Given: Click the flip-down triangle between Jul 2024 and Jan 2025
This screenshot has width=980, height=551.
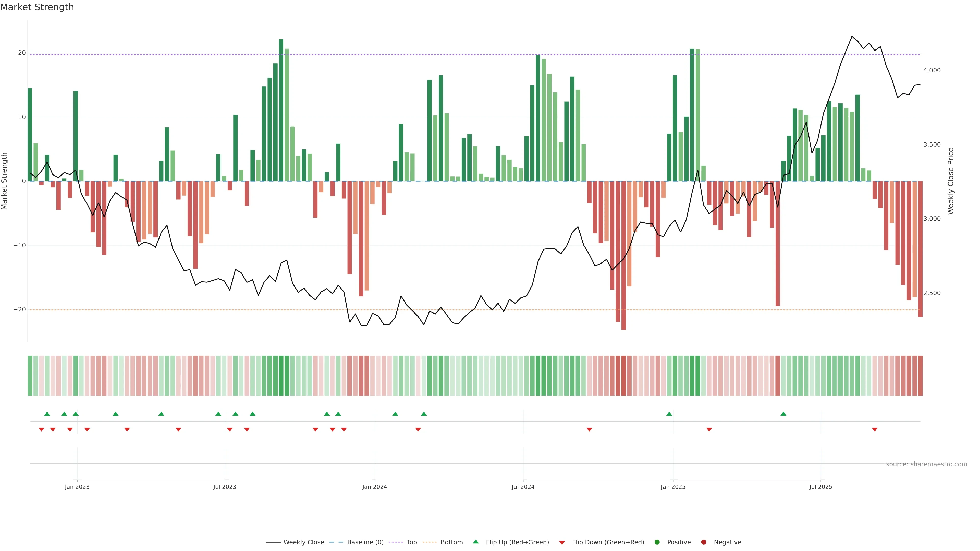Looking at the screenshot, I should coord(589,429).
